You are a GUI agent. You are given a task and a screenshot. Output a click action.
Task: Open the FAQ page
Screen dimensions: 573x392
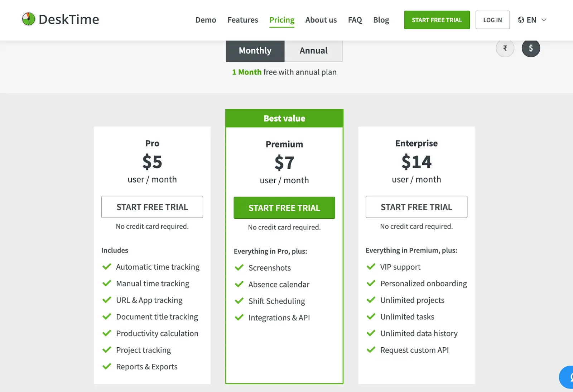pos(355,20)
